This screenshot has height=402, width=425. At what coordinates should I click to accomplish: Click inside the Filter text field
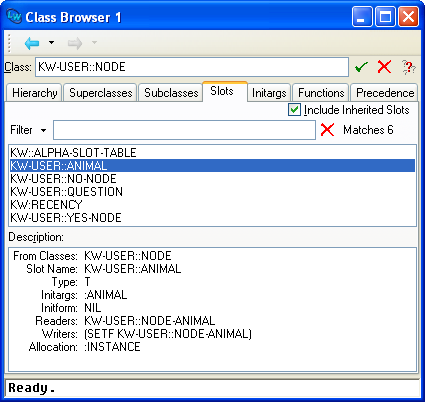tap(184, 130)
